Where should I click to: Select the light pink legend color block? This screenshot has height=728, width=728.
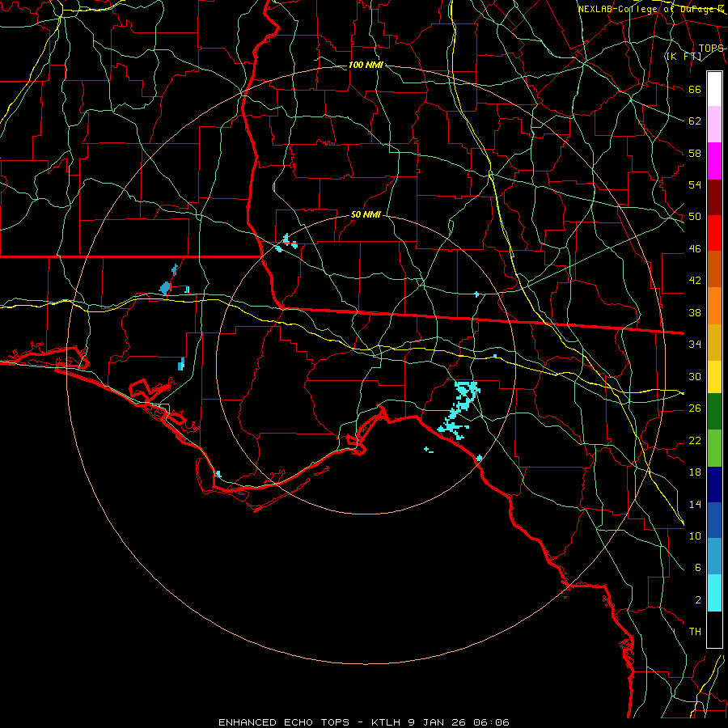click(714, 124)
